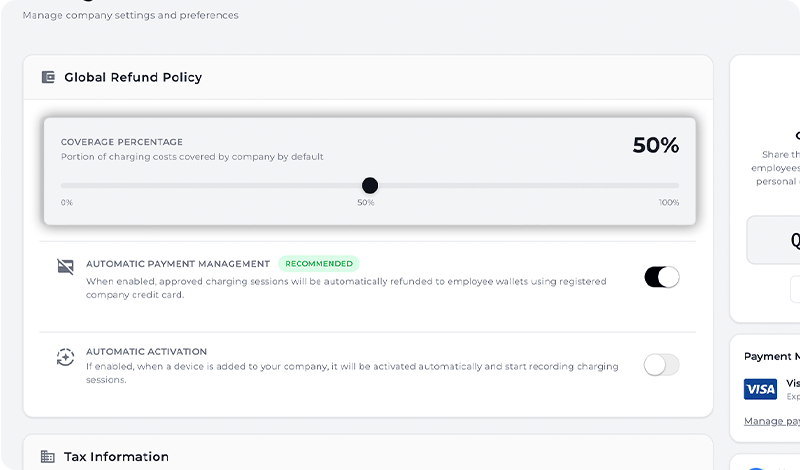Screen dimensions: 800x470
Task: Set coverage slider to the 100% end
Action: click(x=678, y=185)
